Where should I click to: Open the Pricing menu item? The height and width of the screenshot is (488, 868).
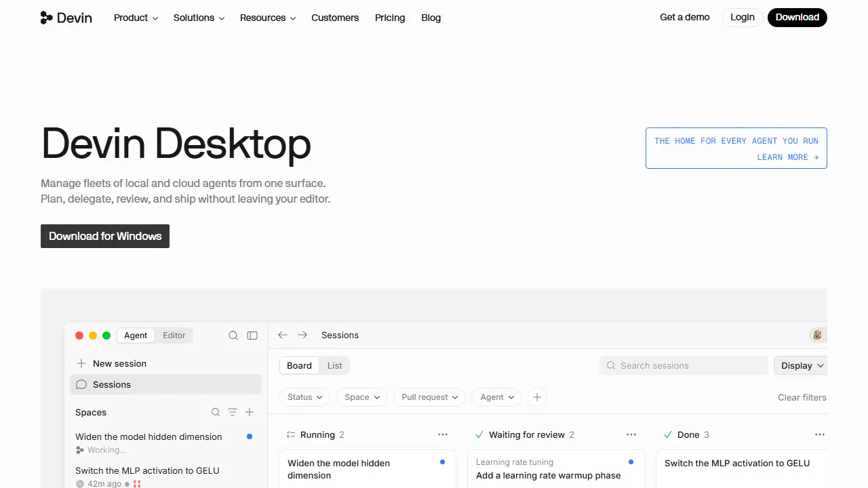[x=390, y=18]
